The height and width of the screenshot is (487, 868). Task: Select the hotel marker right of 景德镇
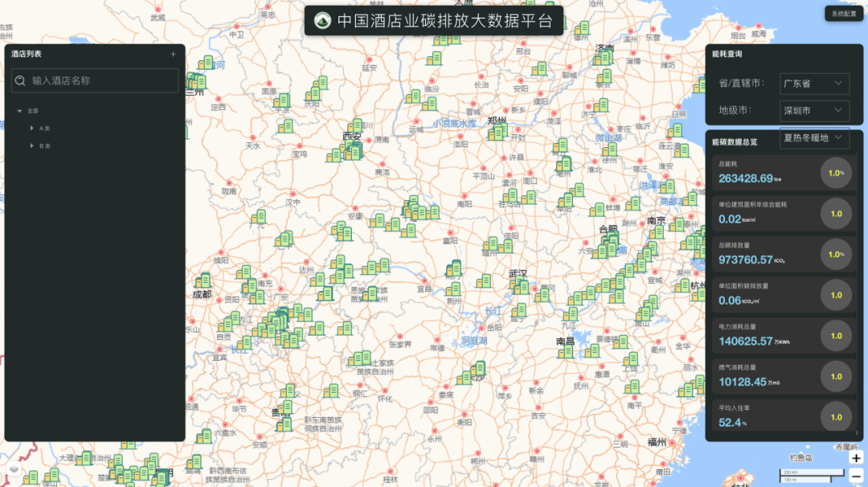click(620, 342)
